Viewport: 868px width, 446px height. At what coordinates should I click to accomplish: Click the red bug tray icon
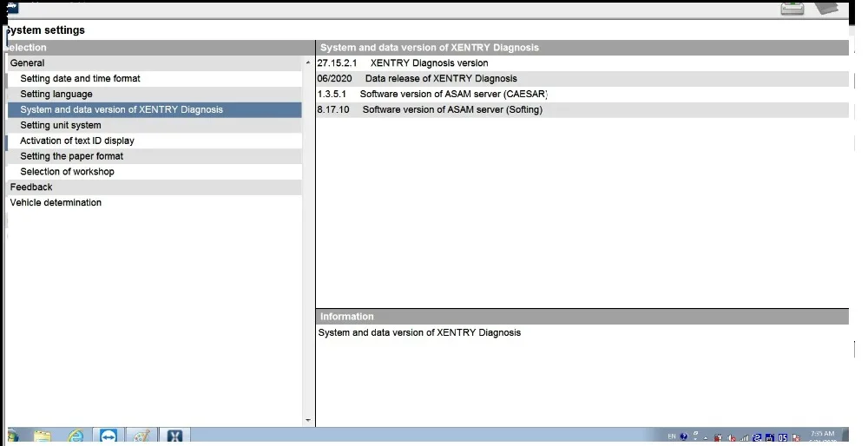(x=718, y=437)
